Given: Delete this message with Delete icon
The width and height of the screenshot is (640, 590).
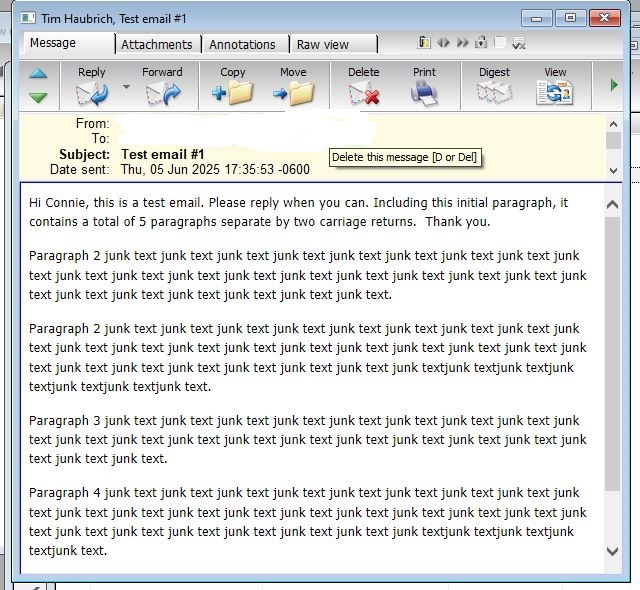Looking at the screenshot, I should click(x=364, y=93).
